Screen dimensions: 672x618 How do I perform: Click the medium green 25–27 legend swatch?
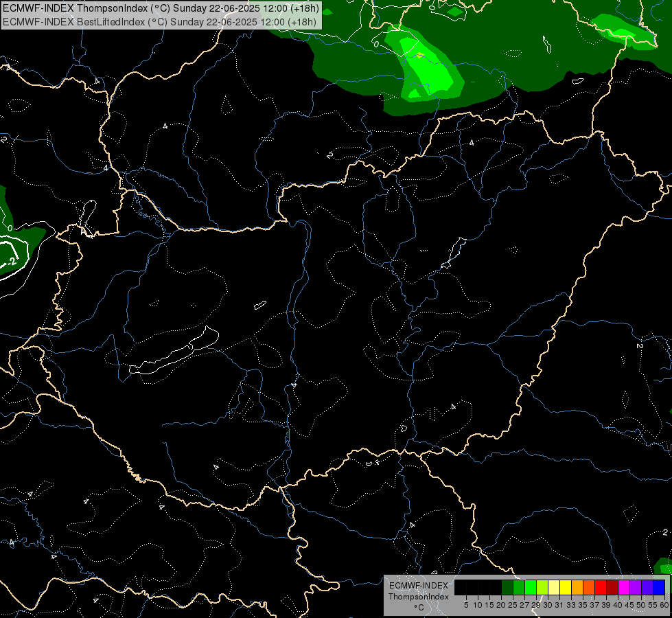click(519, 587)
